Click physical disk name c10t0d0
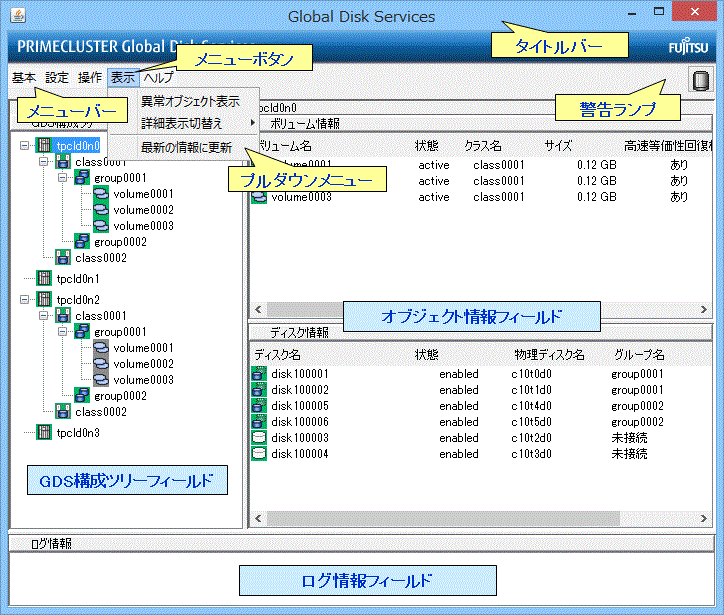 point(531,374)
